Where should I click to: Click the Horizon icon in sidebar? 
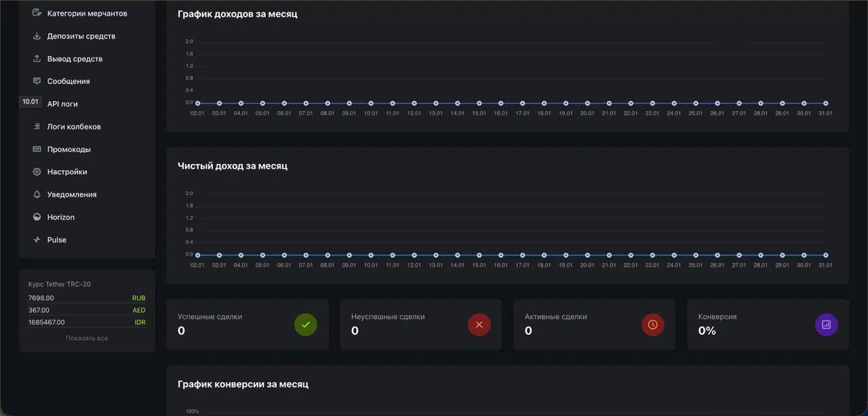(37, 217)
